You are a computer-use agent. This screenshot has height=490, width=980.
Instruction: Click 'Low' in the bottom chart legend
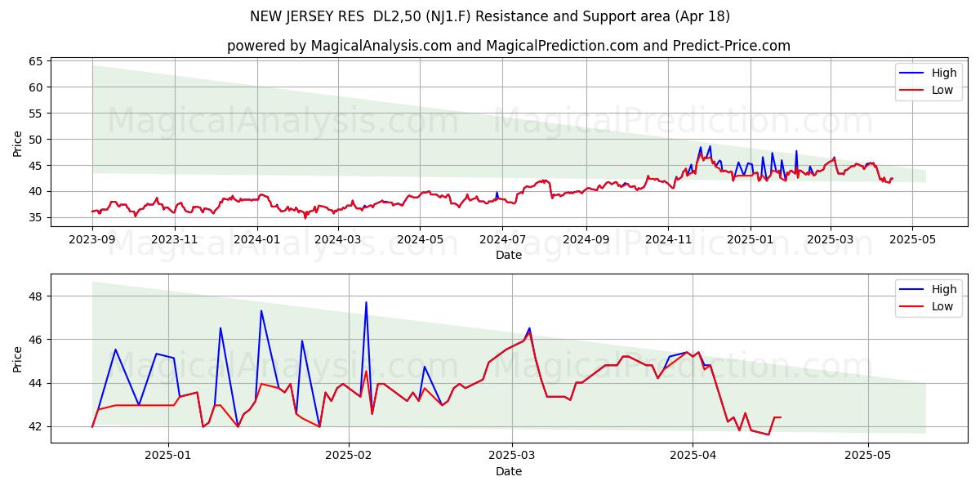942,306
